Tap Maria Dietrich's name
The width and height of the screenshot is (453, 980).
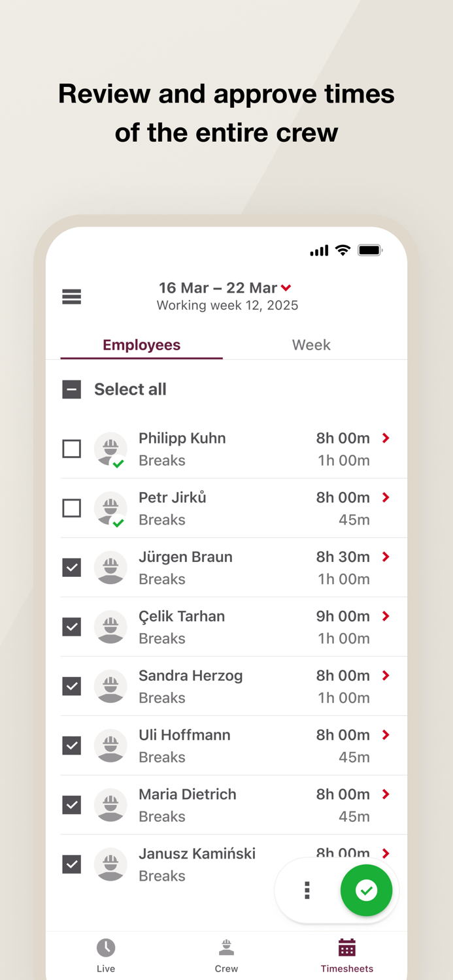pyautogui.click(x=187, y=794)
